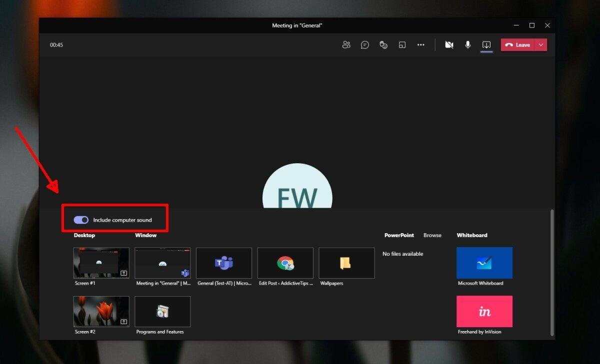Viewport: 600px width, 364px height.
Task: Select the Microsoft Whiteboard sharing option
Action: [484, 262]
